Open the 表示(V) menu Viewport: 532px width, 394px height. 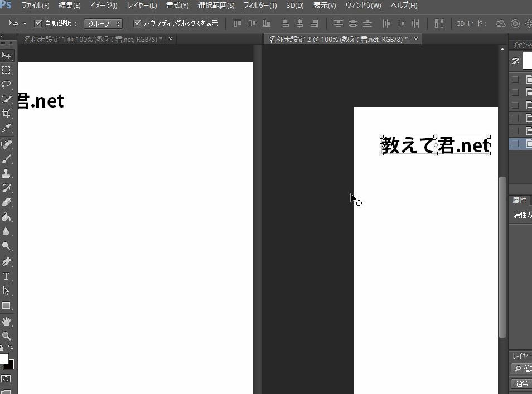pyautogui.click(x=325, y=6)
